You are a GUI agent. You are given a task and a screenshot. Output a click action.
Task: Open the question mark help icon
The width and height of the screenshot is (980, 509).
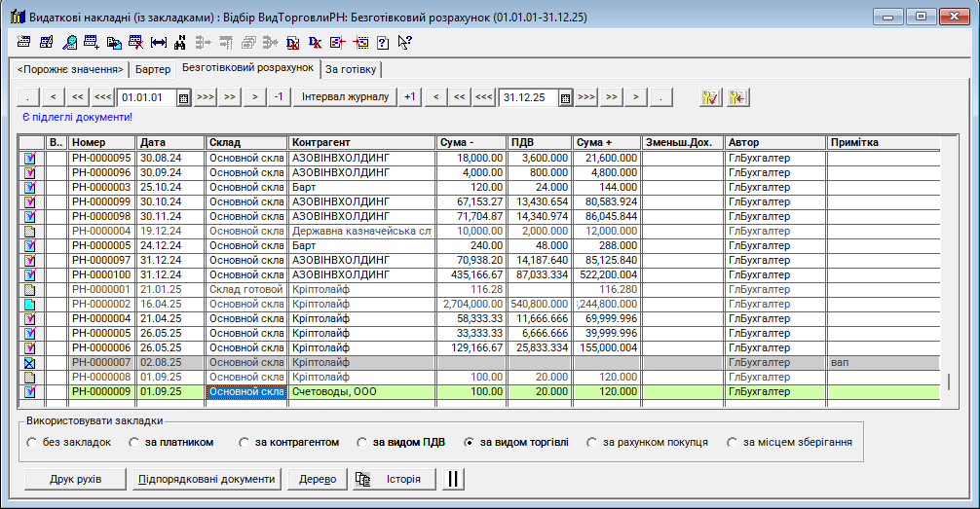(x=382, y=42)
